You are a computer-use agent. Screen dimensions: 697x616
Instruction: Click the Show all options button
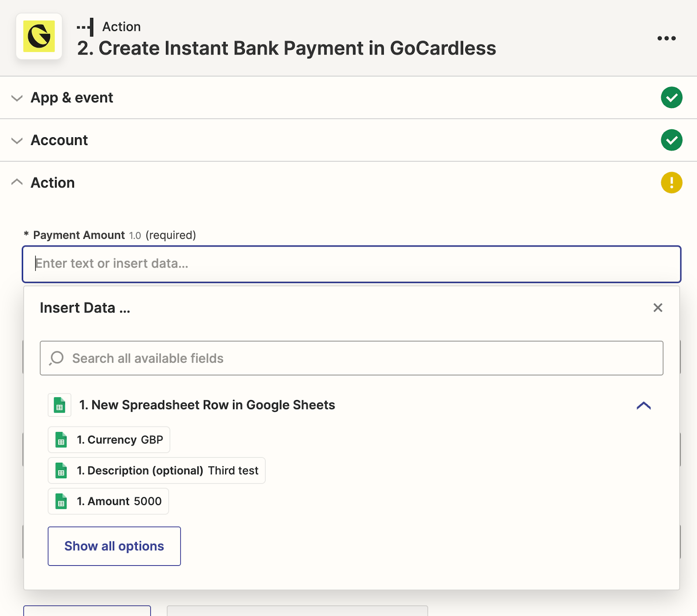[x=114, y=546]
